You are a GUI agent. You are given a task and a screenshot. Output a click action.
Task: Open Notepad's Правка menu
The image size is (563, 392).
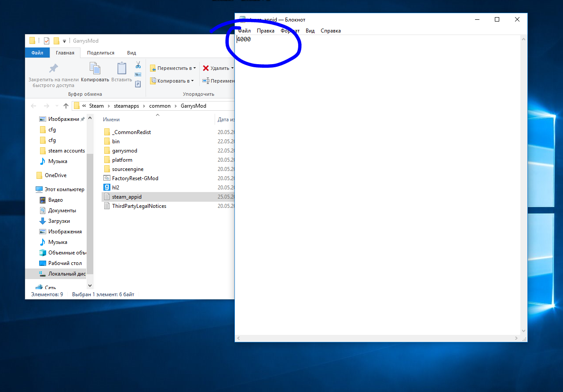(265, 31)
